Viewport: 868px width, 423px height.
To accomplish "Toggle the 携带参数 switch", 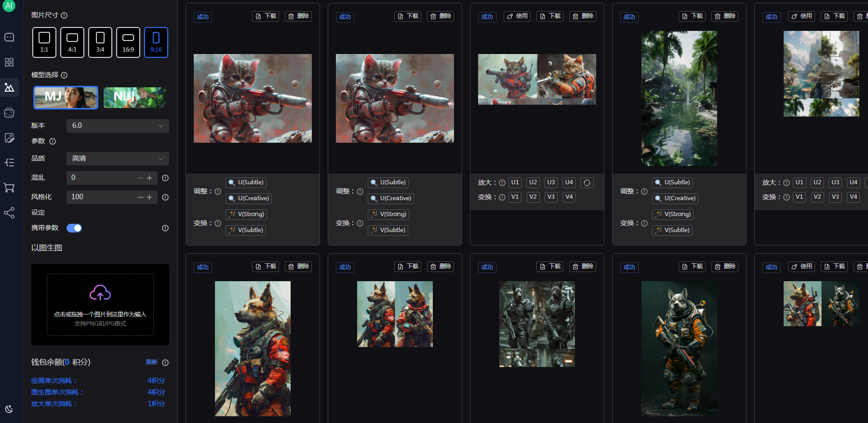I will point(74,228).
